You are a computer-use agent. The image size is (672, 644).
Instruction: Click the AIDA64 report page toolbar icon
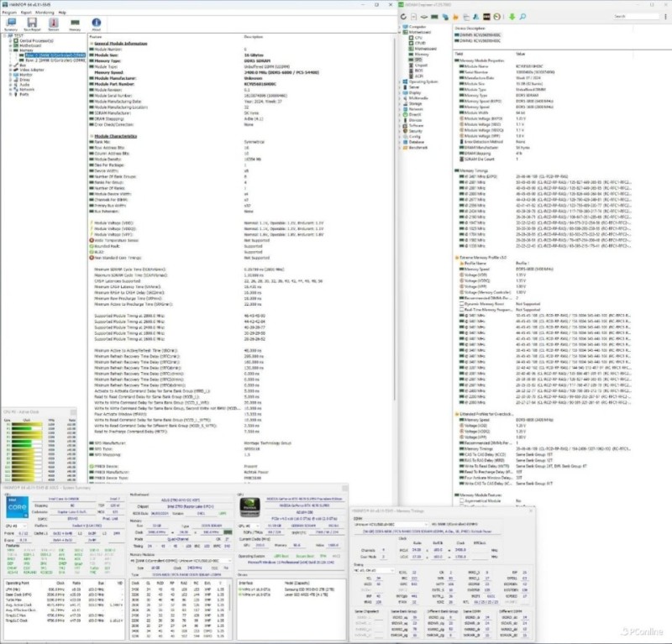[x=413, y=17]
